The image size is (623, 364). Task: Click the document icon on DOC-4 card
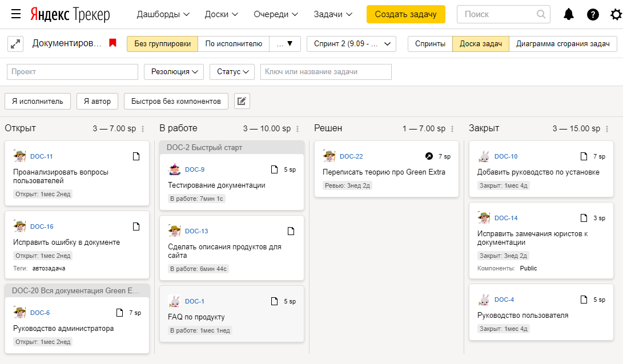584,300
